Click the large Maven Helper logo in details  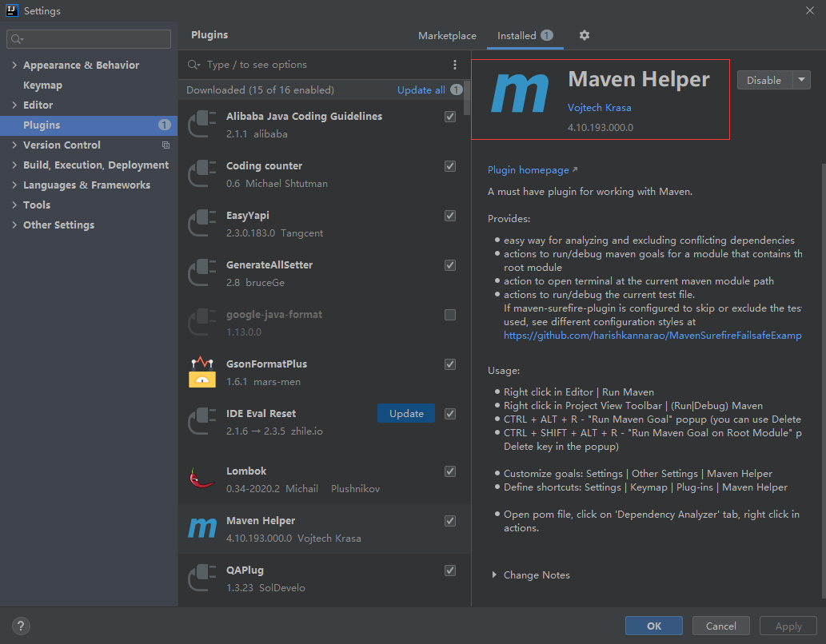click(520, 93)
